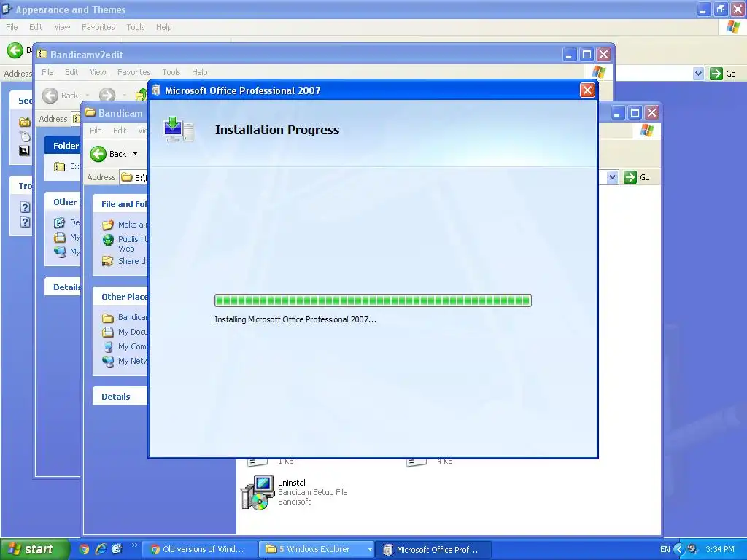Launch Chrome from the Quick Launch bar
Image resolution: width=747 pixels, height=560 pixels.
(x=84, y=549)
